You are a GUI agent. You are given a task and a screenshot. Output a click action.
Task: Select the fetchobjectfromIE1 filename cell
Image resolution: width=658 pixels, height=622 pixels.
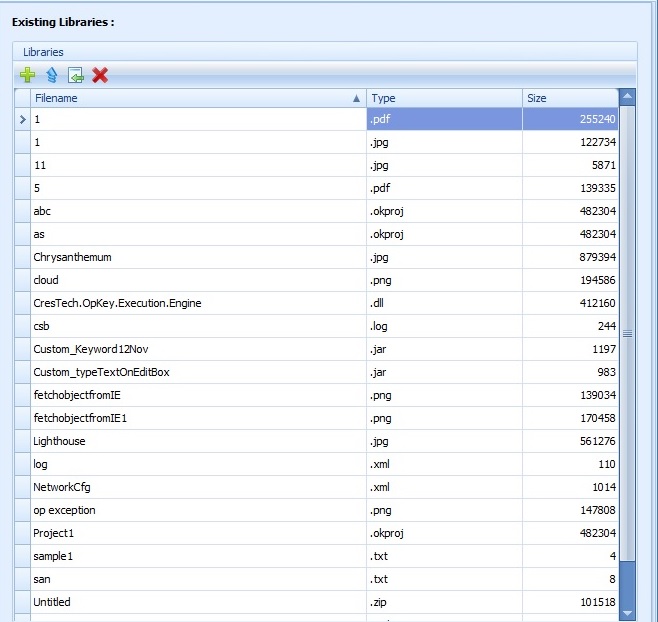pyautogui.click(x=198, y=418)
